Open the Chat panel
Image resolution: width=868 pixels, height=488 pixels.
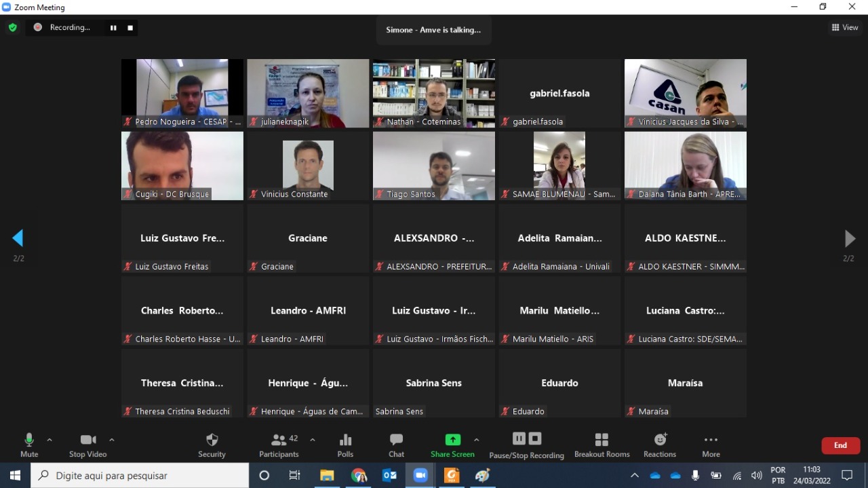pyautogui.click(x=396, y=445)
